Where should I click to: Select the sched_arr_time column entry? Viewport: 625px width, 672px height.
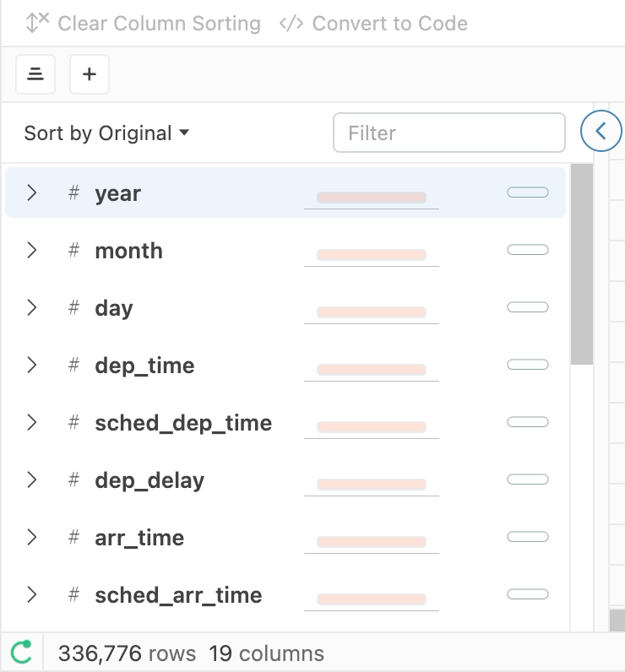point(178,595)
